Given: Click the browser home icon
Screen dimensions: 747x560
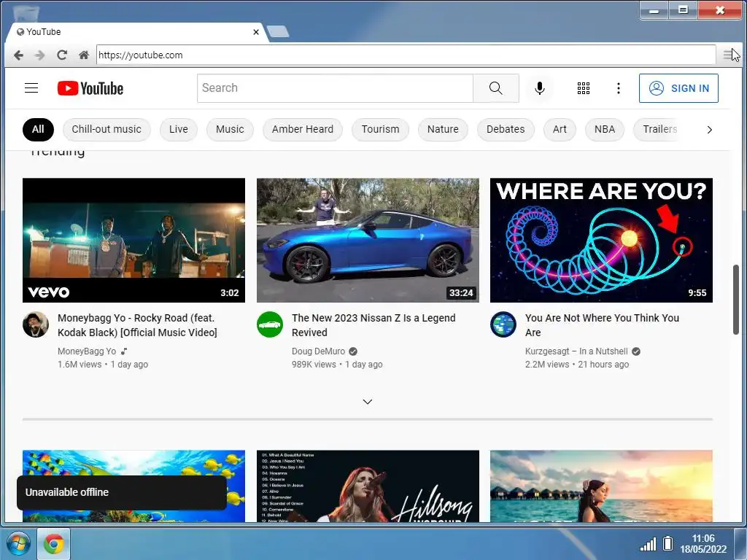Looking at the screenshot, I should 84,55.
